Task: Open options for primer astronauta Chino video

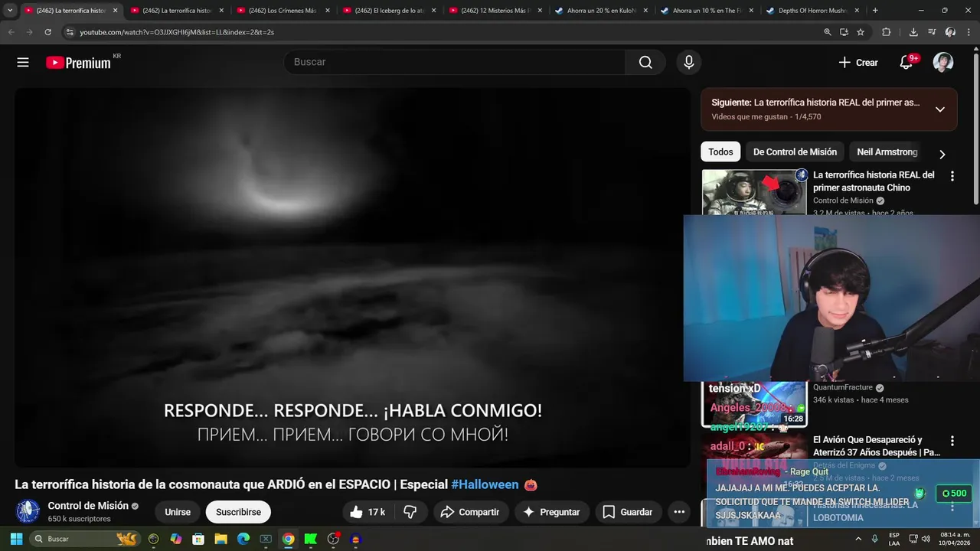Action: 952,176
